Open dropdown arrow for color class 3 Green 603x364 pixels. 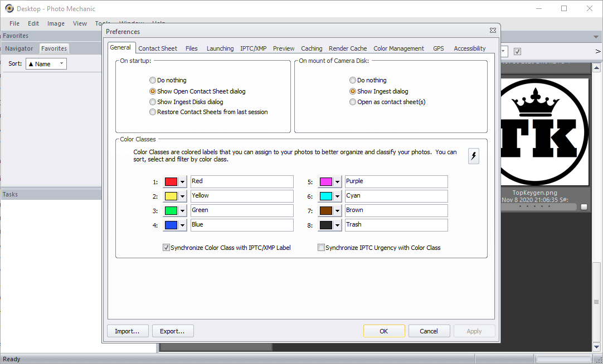(183, 211)
